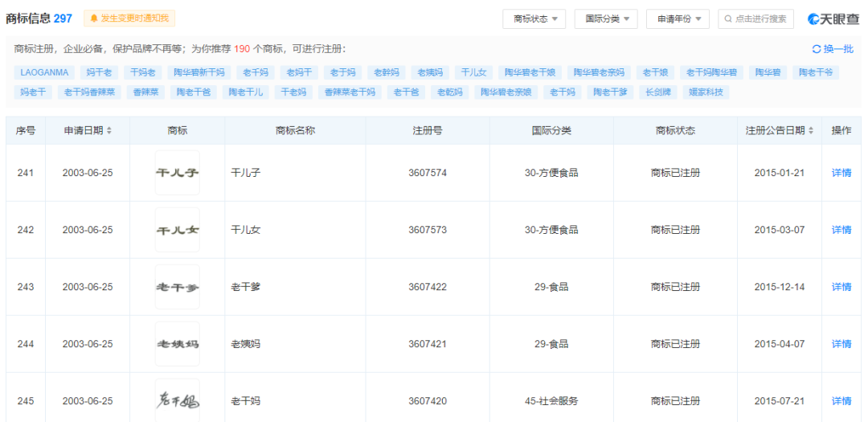
Task: Open the 商标状态 dropdown filter
Action: click(534, 18)
